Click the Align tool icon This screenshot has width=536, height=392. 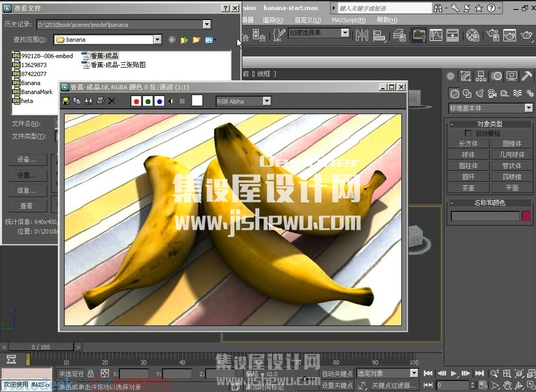coord(379,35)
